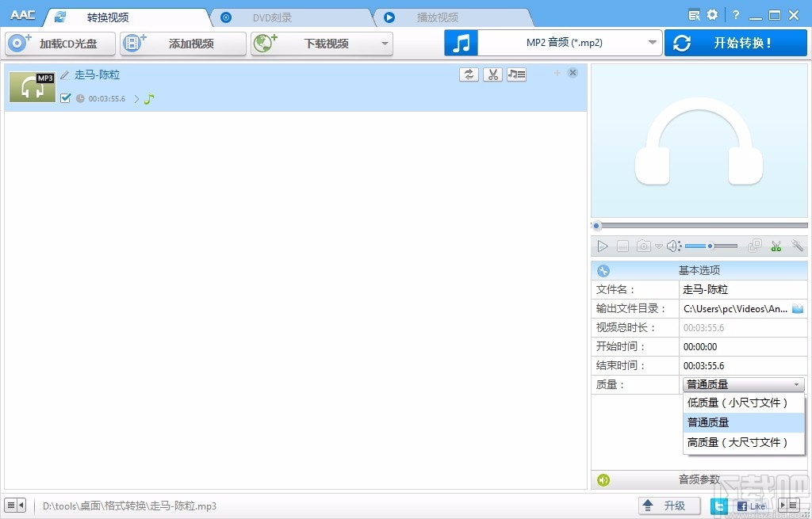Open the wrench settings icon in preview toolbar

(798, 246)
